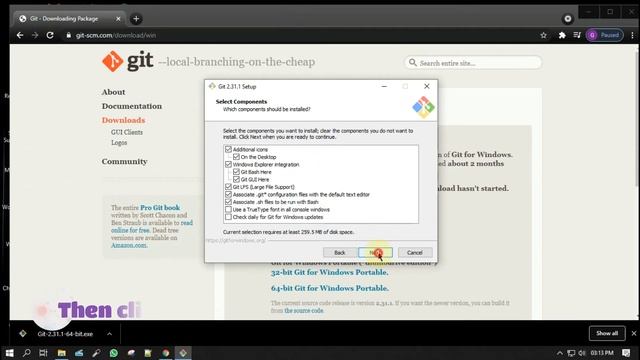Open notification center icon
The image size is (640, 360).
click(627, 353)
